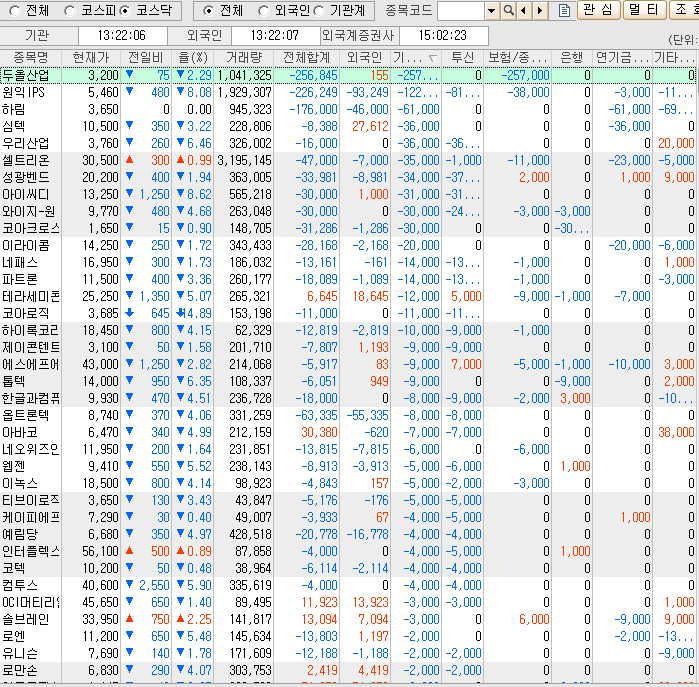Select the 컴투스 stock name
The width and height of the screenshot is (699, 687).
pyautogui.click(x=20, y=585)
